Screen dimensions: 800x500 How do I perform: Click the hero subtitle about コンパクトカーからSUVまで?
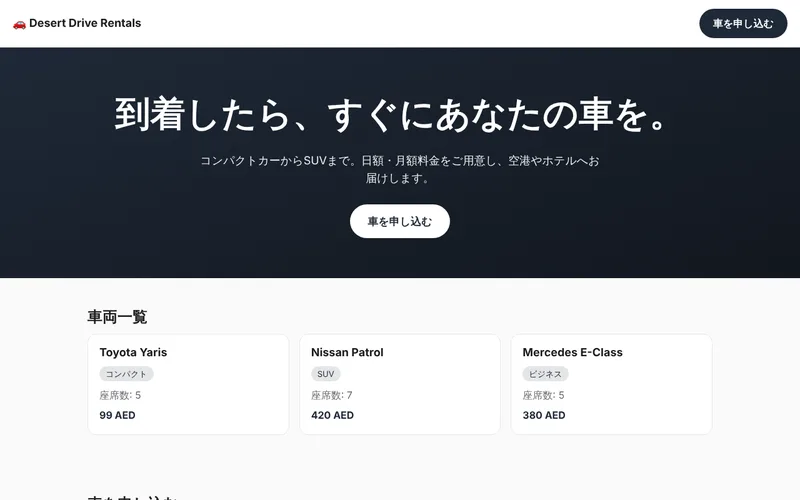click(399, 169)
